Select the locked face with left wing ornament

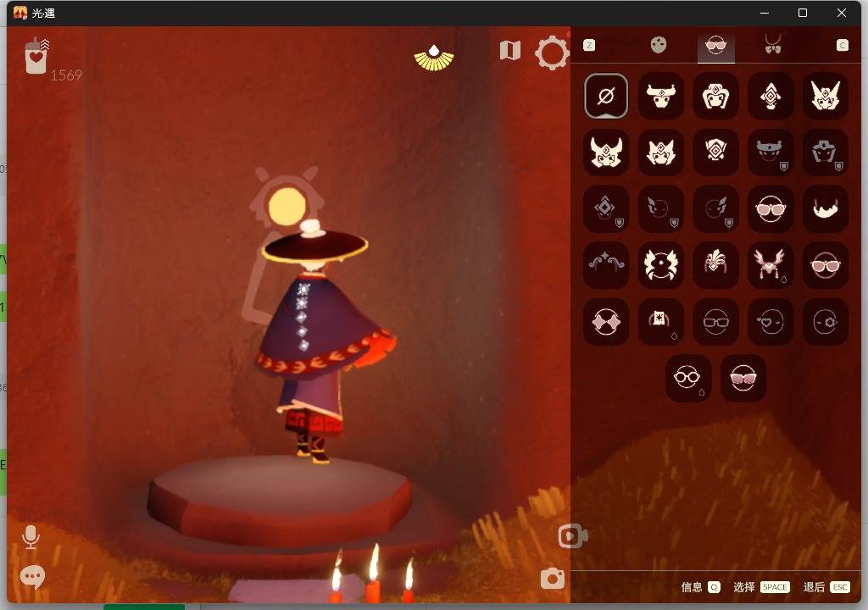point(660,208)
